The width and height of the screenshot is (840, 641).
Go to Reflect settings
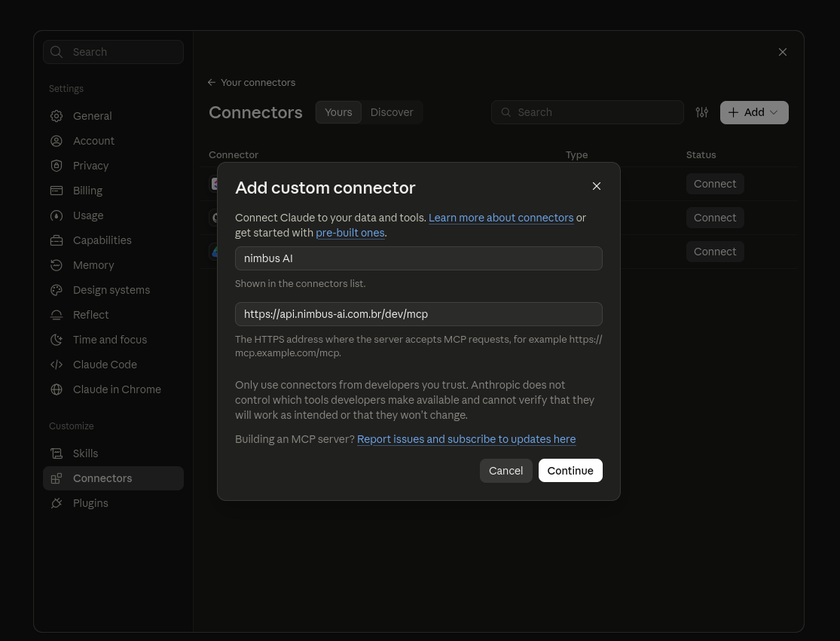(113, 315)
